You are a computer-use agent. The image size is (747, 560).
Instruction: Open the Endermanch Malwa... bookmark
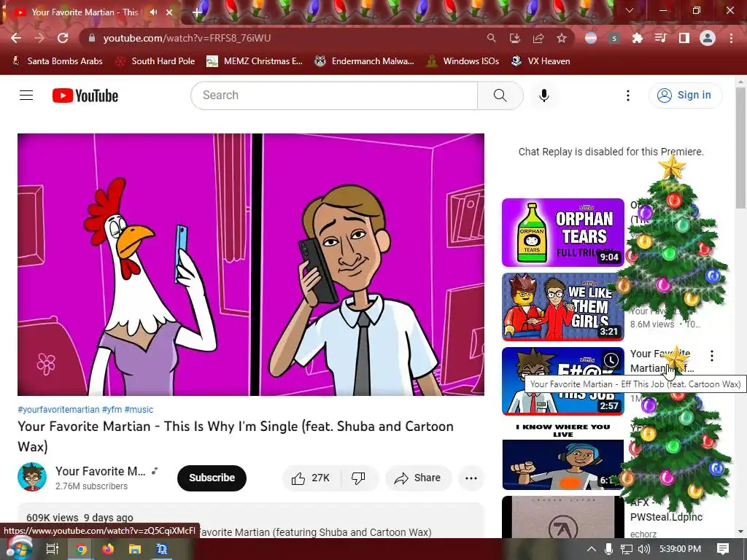(365, 61)
